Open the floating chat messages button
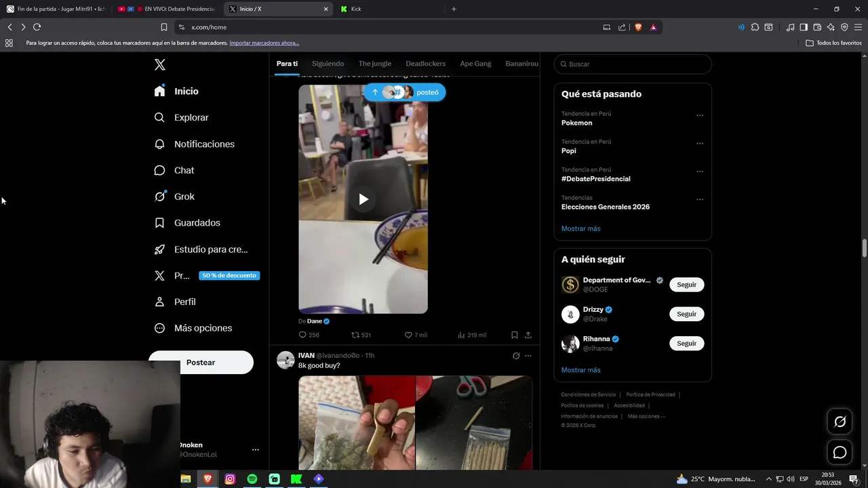This screenshot has height=488, width=868. [x=840, y=452]
